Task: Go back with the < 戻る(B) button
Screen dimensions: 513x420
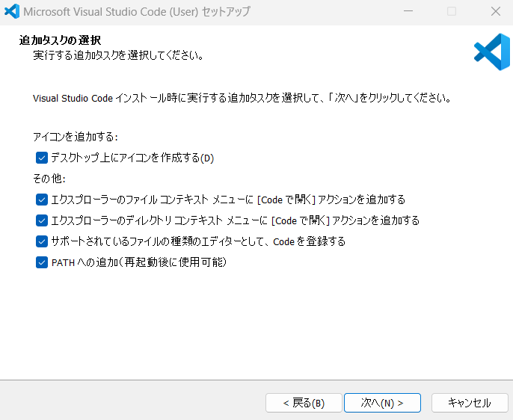Action: pyautogui.click(x=304, y=403)
